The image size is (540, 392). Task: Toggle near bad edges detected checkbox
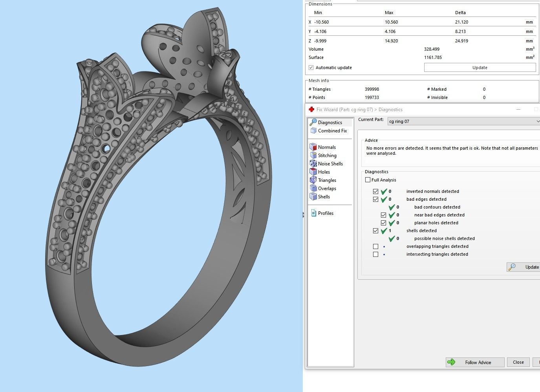click(383, 215)
